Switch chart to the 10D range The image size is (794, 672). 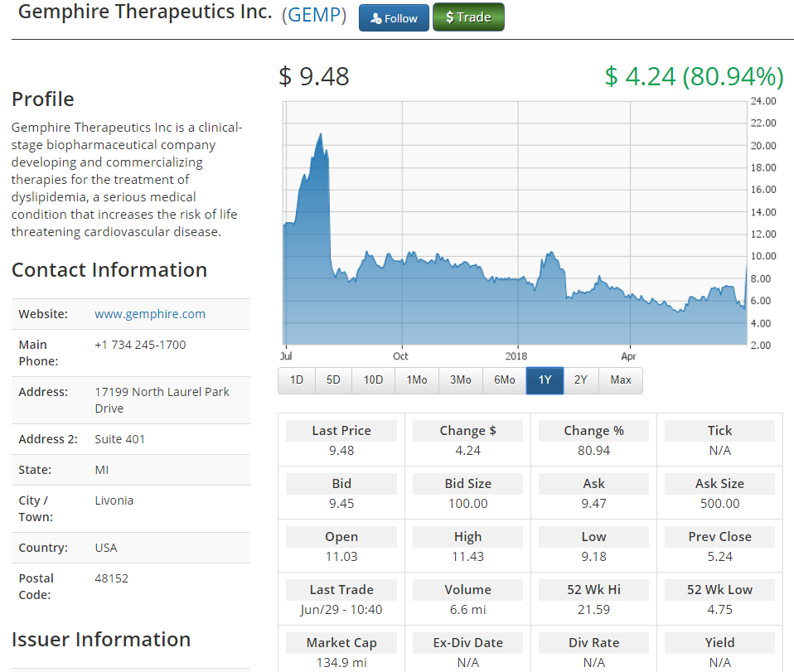[x=373, y=380]
